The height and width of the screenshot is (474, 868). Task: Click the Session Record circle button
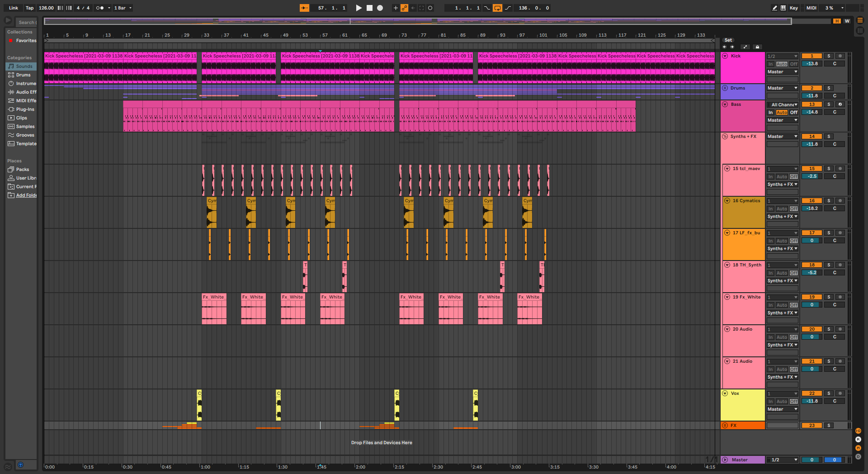point(430,8)
